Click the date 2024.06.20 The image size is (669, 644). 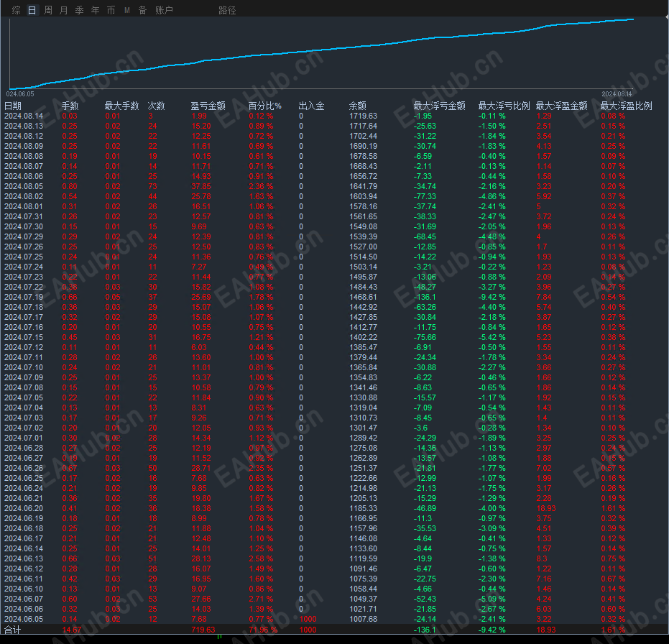[24, 508]
